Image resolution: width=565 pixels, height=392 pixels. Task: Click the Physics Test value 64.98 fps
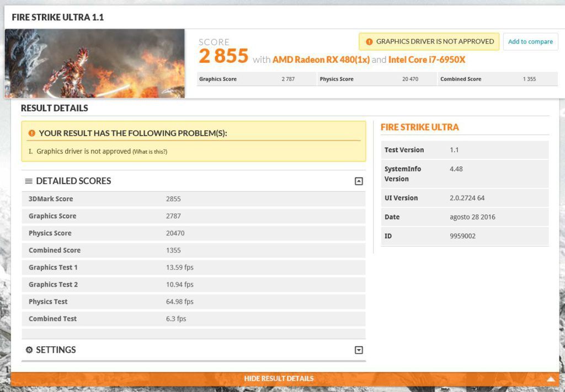pos(180,302)
